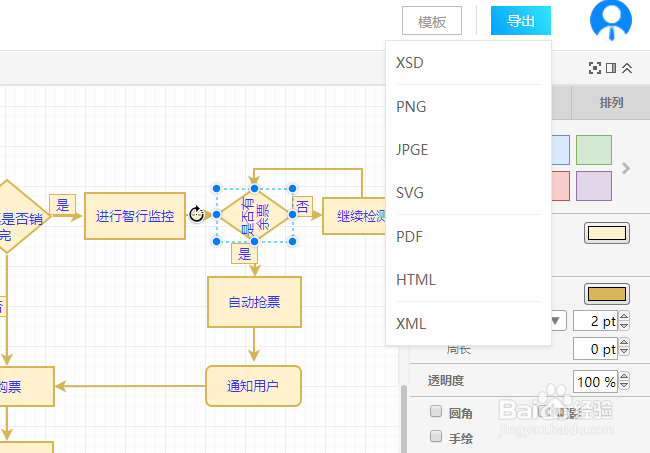Adjust the opacity 100 % stepper
The image size is (650, 453).
pyautogui.click(x=624, y=381)
